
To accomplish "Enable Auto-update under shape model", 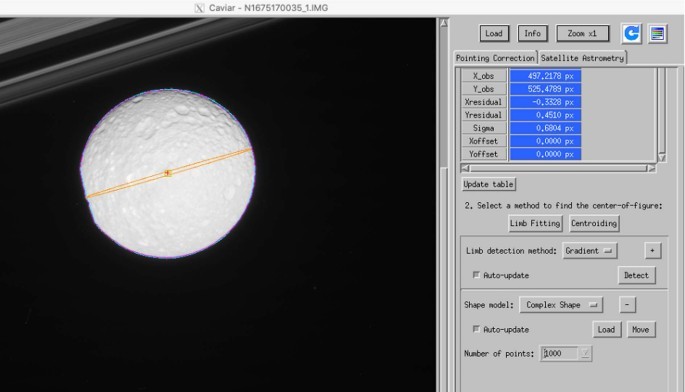I will (476, 329).
